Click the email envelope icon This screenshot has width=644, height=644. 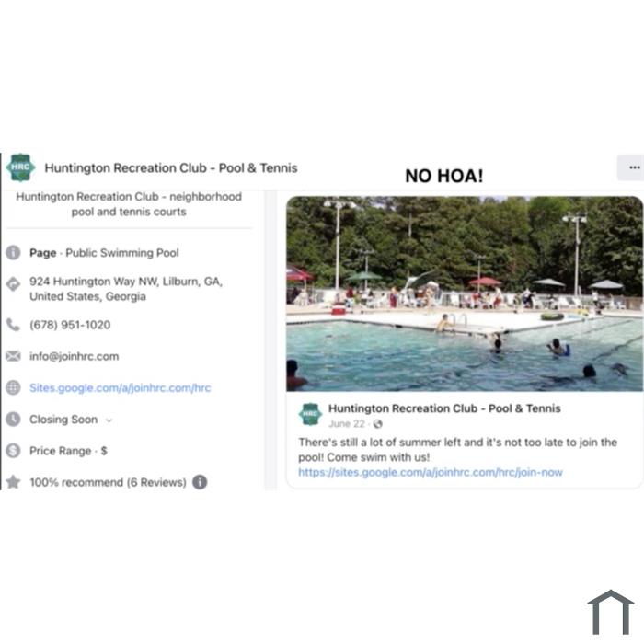coord(13,356)
